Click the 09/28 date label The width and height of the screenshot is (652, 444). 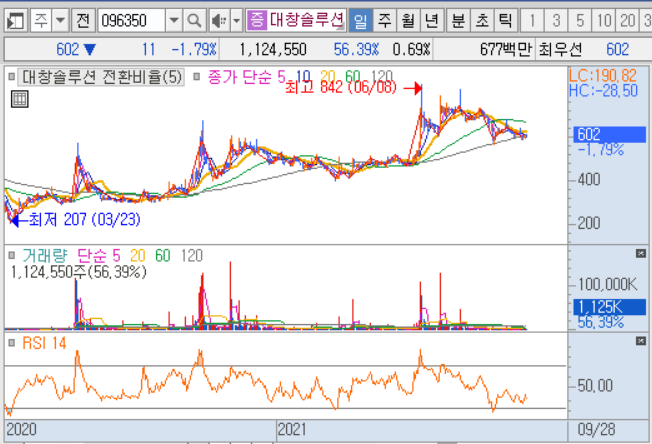596,429
